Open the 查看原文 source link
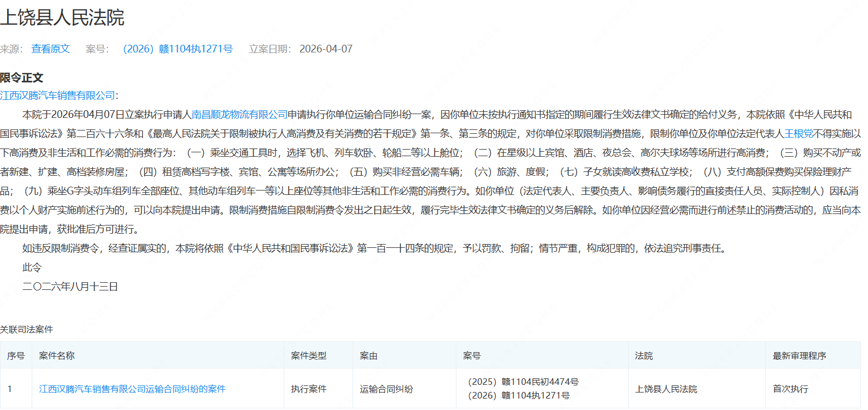868x410 pixels. (x=51, y=49)
